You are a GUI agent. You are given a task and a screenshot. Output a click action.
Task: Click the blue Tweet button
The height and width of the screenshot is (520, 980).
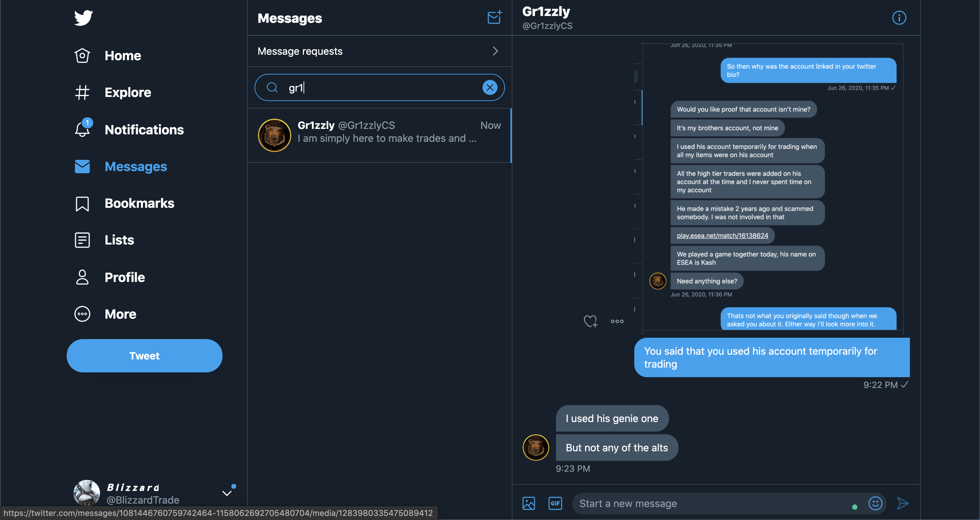[x=144, y=355]
